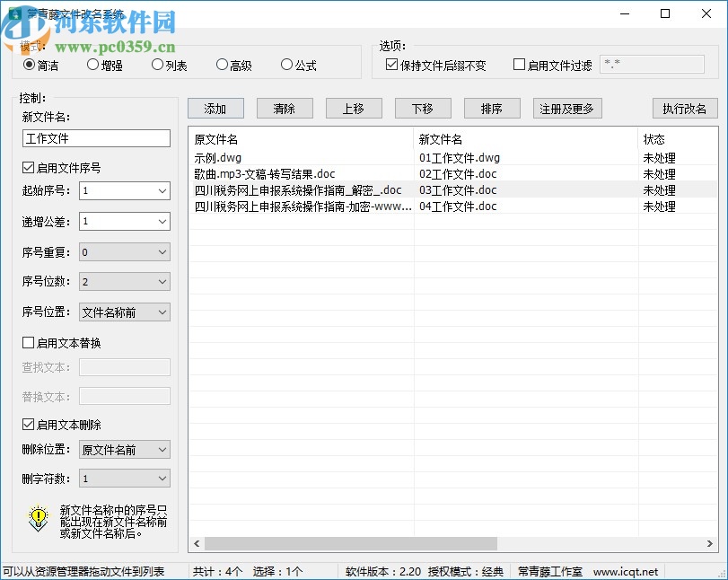
Task: Click inside the 新文件名 input field
Action: [96, 138]
